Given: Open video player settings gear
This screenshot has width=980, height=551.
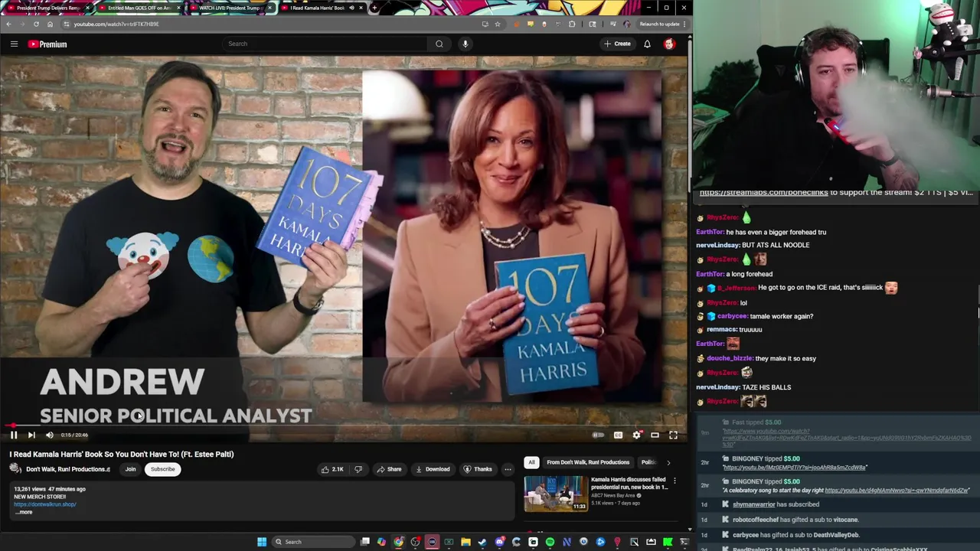Looking at the screenshot, I should pyautogui.click(x=636, y=435).
